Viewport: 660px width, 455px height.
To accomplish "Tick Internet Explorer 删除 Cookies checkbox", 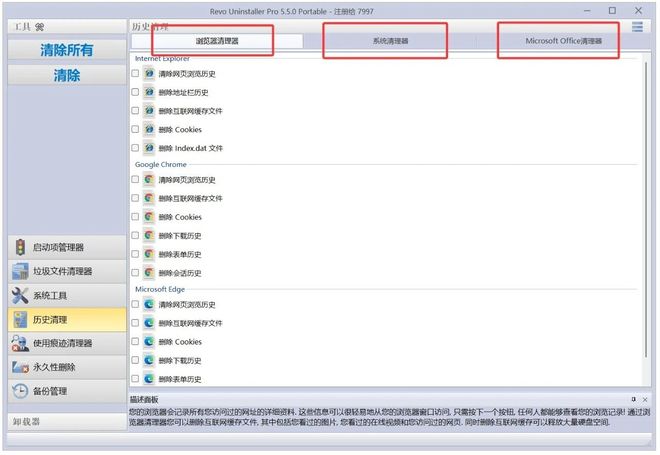I will (135, 129).
